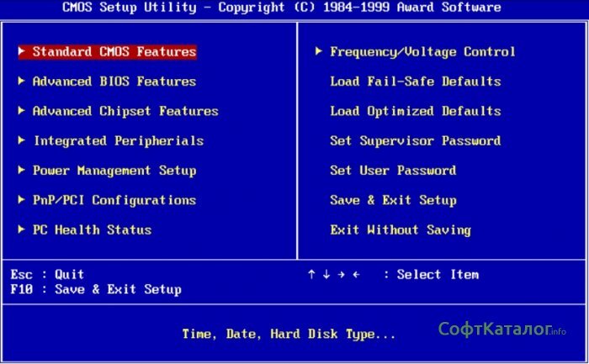Click 'Time, Date, Hard Disk Type...' description
Viewport: 589px width, 364px height.
289,334
